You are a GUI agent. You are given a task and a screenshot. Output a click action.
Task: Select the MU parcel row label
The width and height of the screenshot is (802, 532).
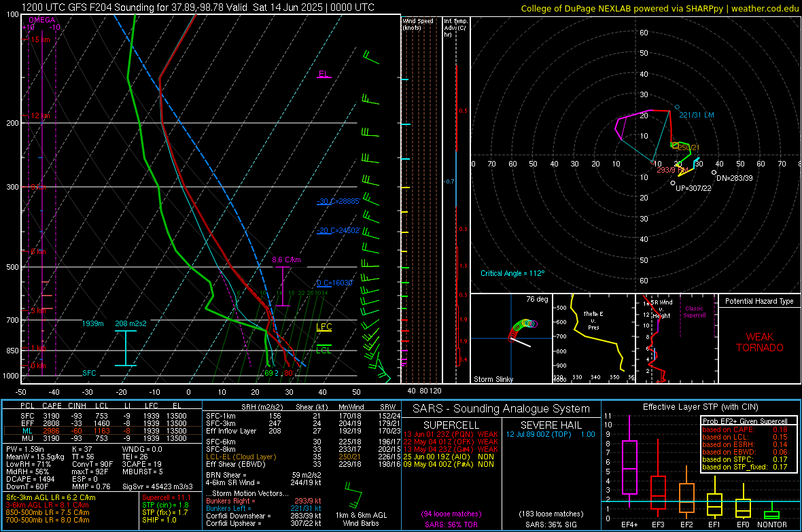pyautogui.click(x=27, y=438)
